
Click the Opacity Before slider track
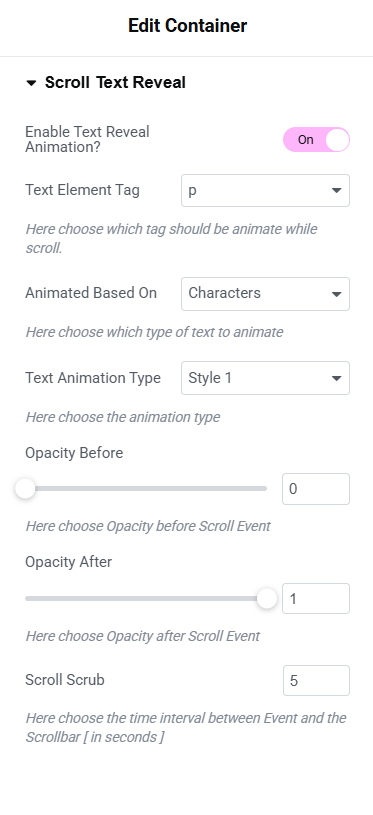click(146, 489)
